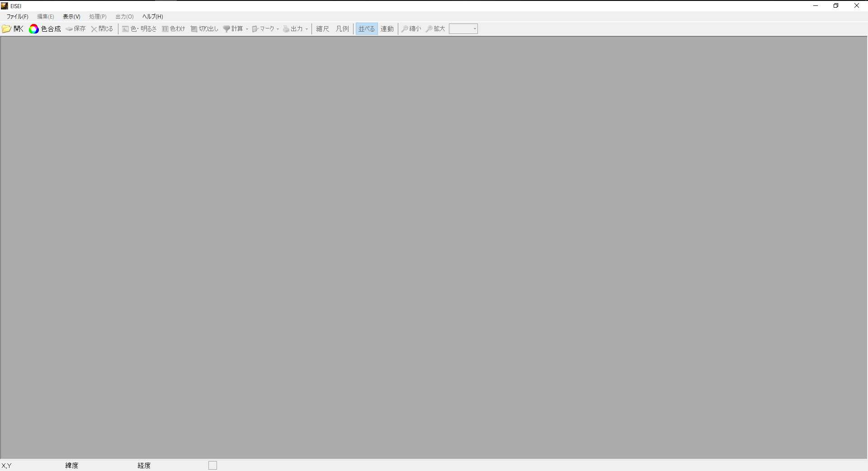Toggle the 凡例 legend display
868x471 pixels.
342,29
